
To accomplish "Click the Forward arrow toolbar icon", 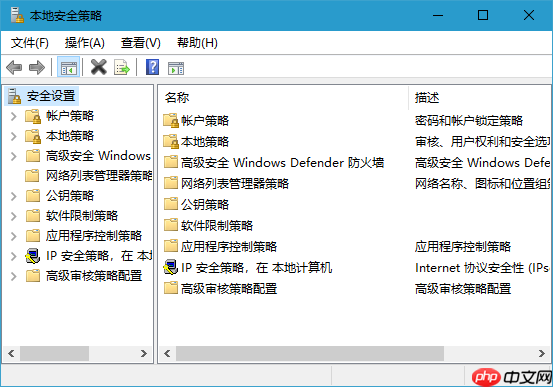I will pyautogui.click(x=37, y=67).
